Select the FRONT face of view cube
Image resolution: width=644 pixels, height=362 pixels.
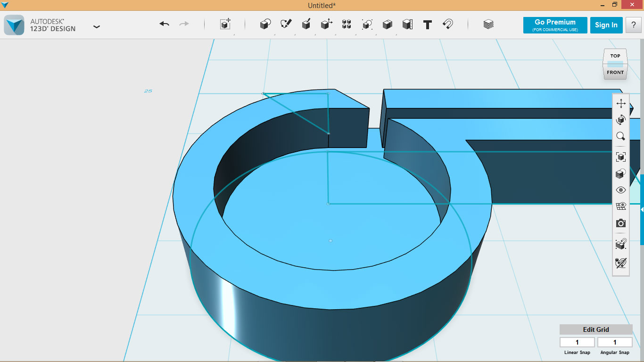pyautogui.click(x=615, y=73)
